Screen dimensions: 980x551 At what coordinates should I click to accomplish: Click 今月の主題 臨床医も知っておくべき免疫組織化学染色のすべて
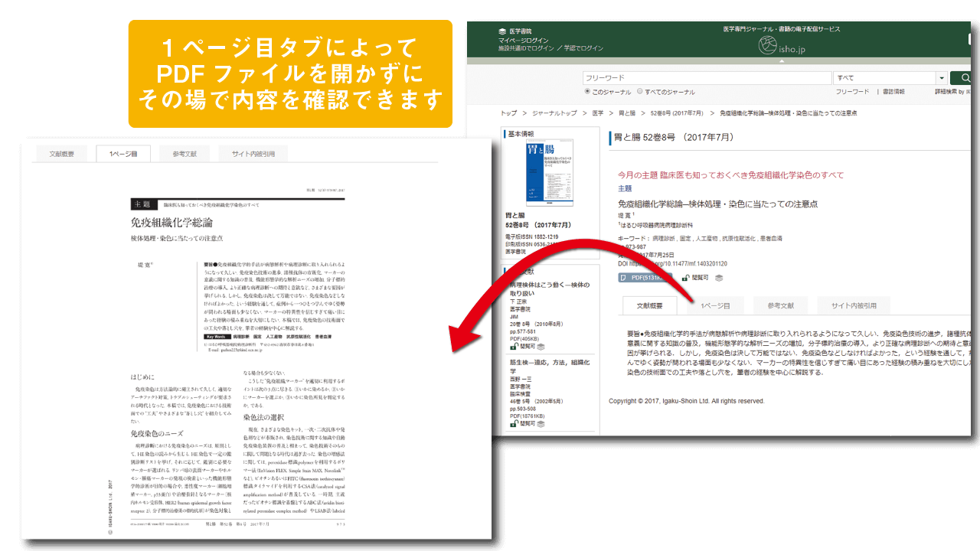[731, 175]
